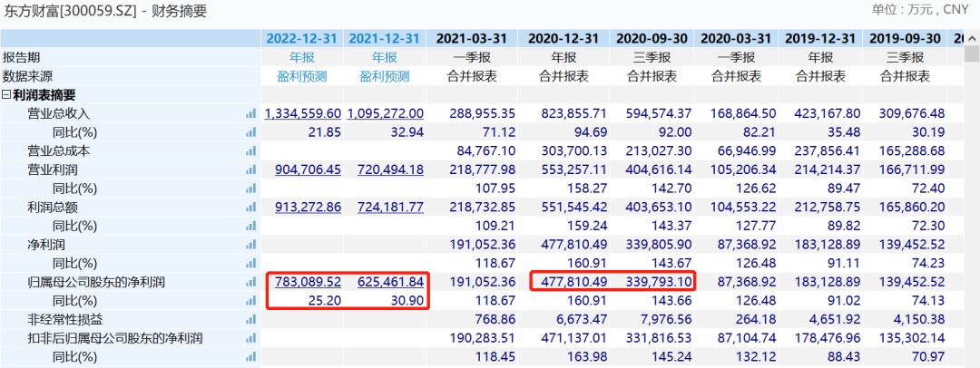Open forecast revenue link 1,095,272.00

point(386,113)
